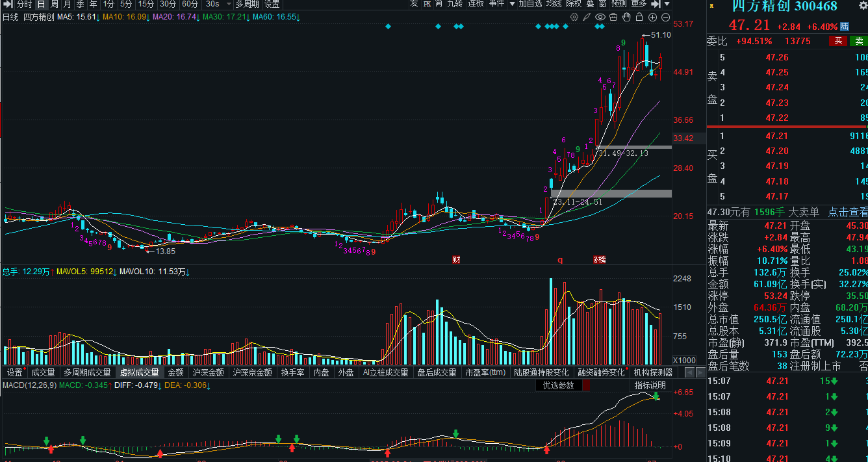
Task: Select 换手率 turnover rate tab
Action: coord(292,372)
